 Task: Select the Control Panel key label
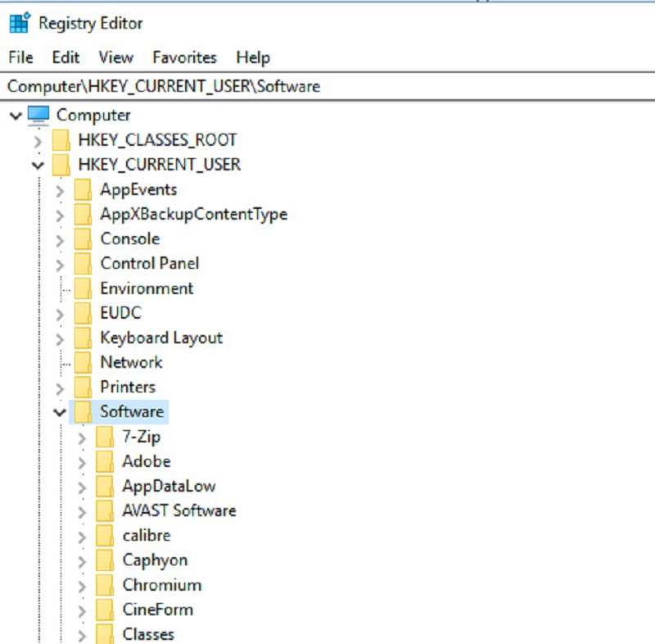(x=150, y=264)
